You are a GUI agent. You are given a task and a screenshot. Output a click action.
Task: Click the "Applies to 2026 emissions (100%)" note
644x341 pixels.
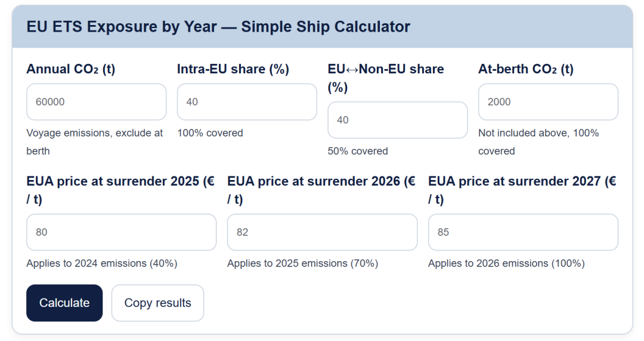506,263
